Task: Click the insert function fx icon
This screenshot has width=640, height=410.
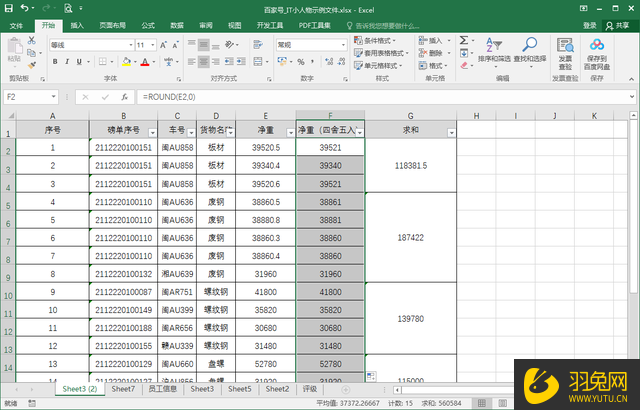Action: click(124, 97)
